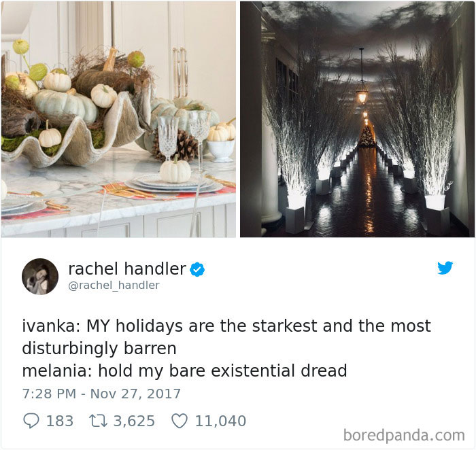Click the Twitter bird logo
Image resolution: width=476 pixels, height=450 pixels.
(445, 268)
